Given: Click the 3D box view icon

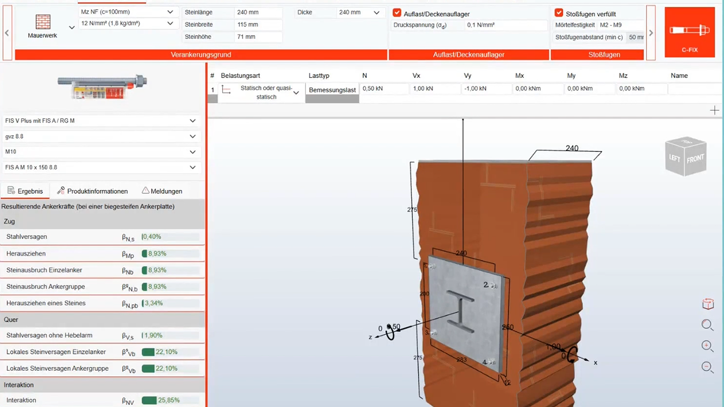Looking at the screenshot, I should click(707, 304).
